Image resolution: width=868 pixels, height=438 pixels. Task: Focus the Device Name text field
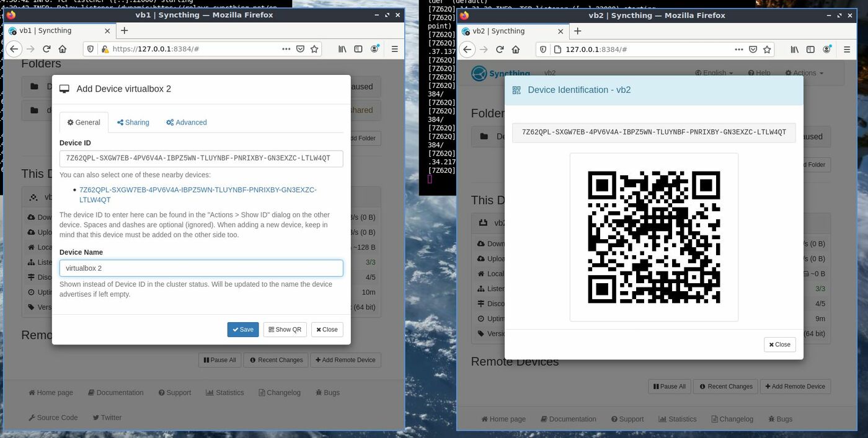[201, 268]
